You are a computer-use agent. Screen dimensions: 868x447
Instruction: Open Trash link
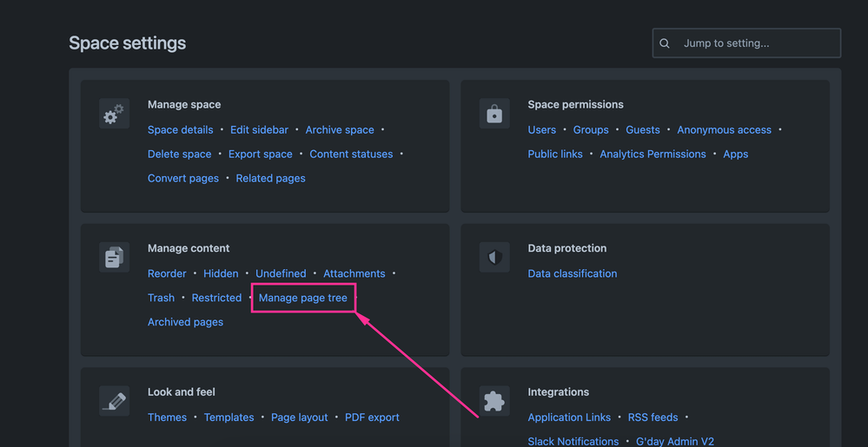(161, 299)
